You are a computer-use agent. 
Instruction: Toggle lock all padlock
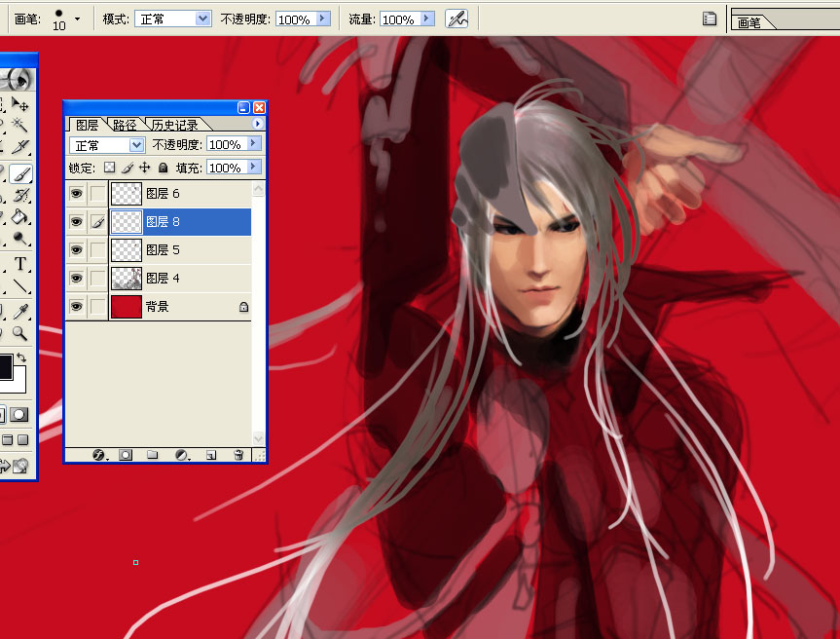point(163,168)
